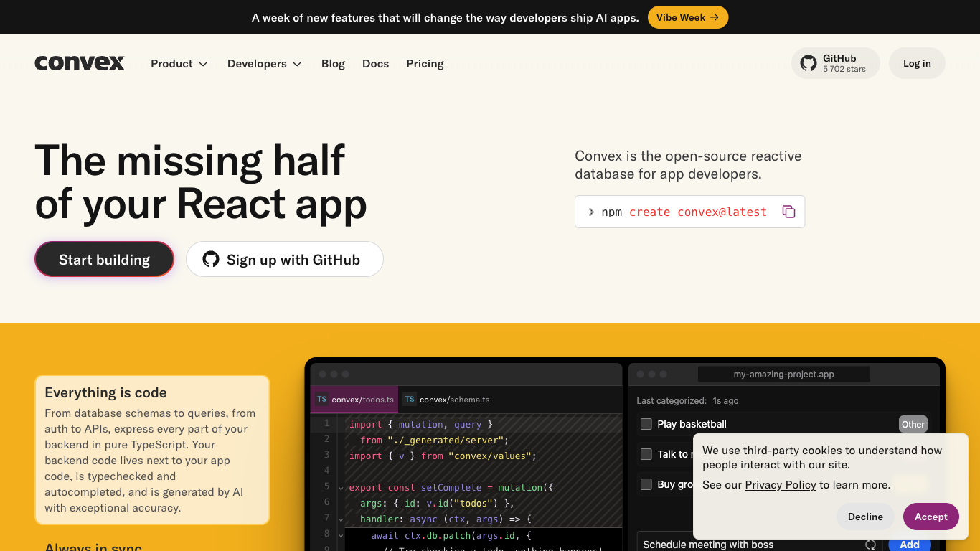
Task: Click the Start building button
Action: pos(104,259)
